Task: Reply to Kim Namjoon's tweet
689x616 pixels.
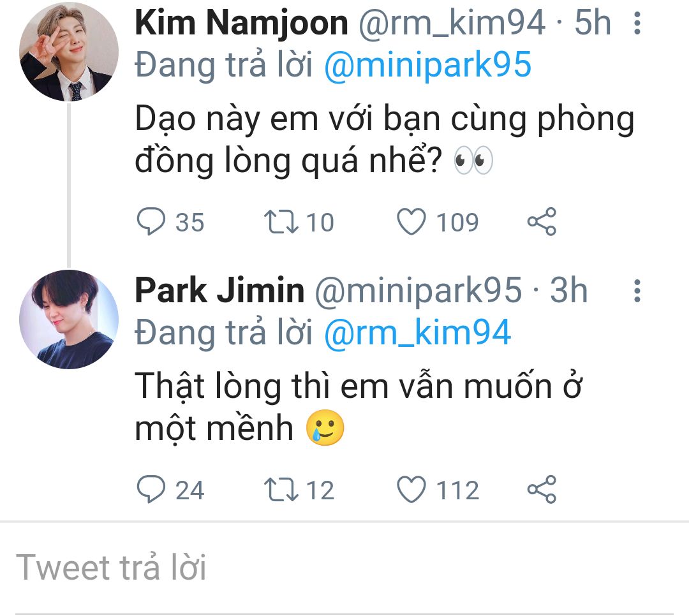Action: [151, 222]
